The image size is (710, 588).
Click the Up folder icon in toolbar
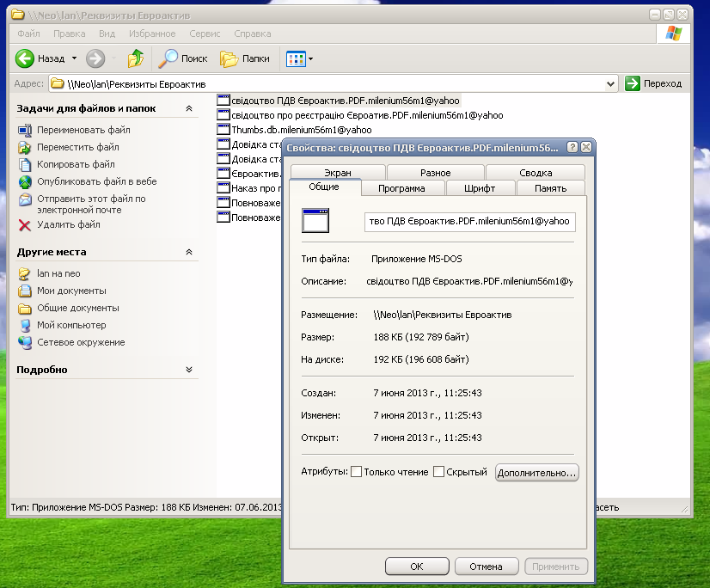(x=135, y=58)
